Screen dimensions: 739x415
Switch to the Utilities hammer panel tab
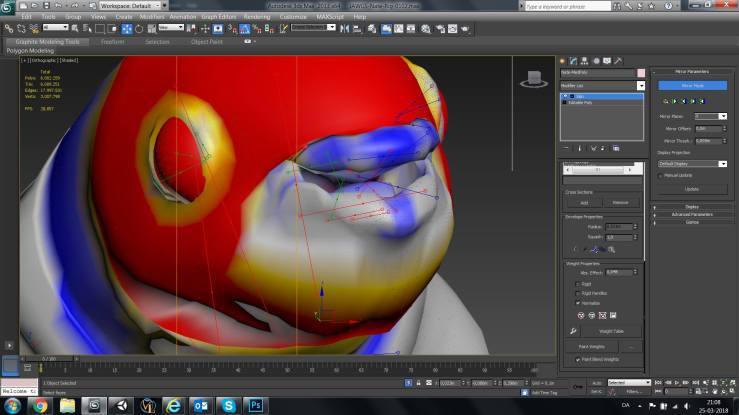[x=618, y=61]
